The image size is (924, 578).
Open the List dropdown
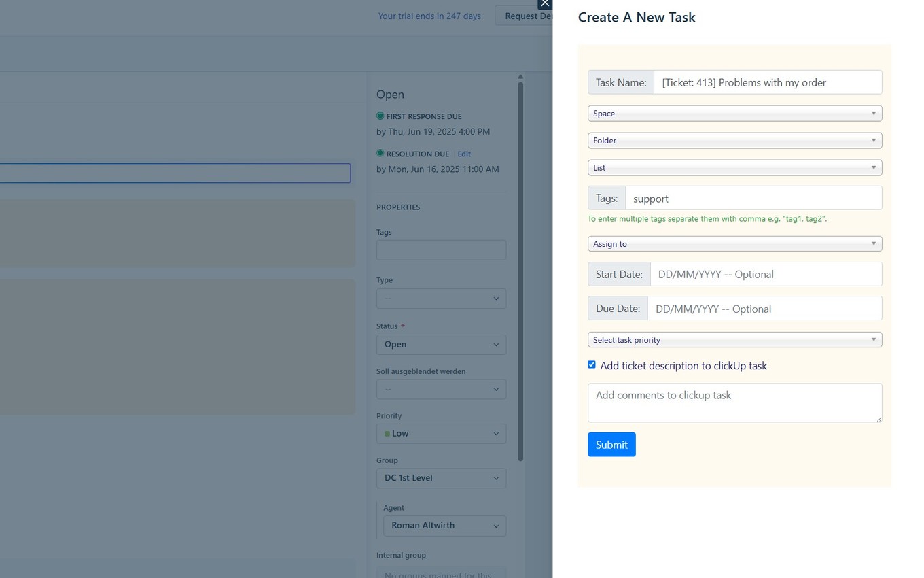(x=734, y=167)
